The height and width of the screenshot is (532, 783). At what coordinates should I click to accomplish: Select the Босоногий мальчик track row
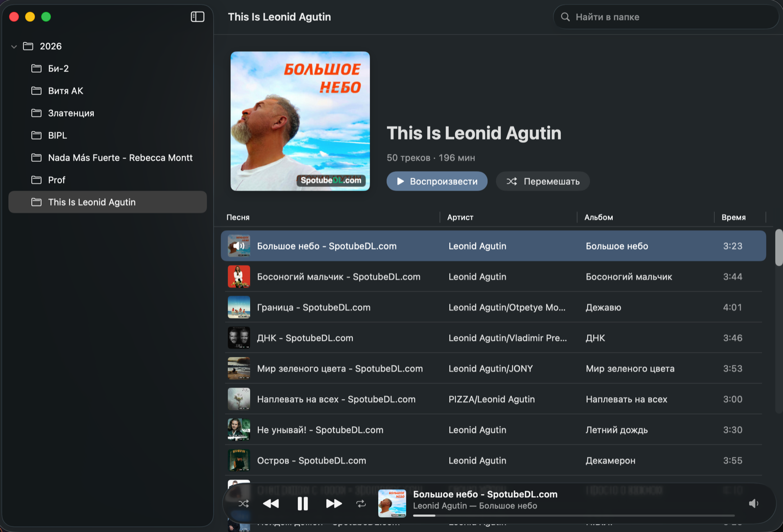pos(493,277)
